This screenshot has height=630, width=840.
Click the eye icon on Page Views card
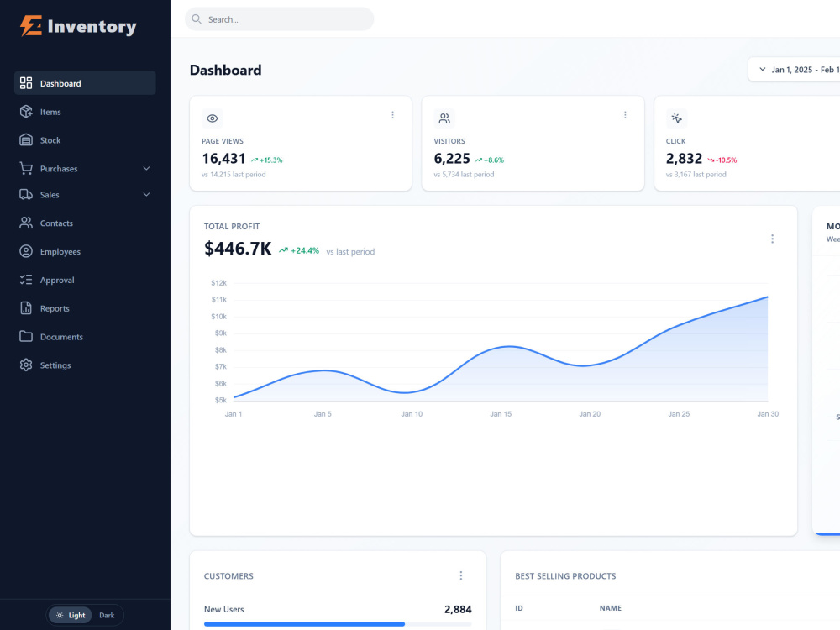point(213,118)
